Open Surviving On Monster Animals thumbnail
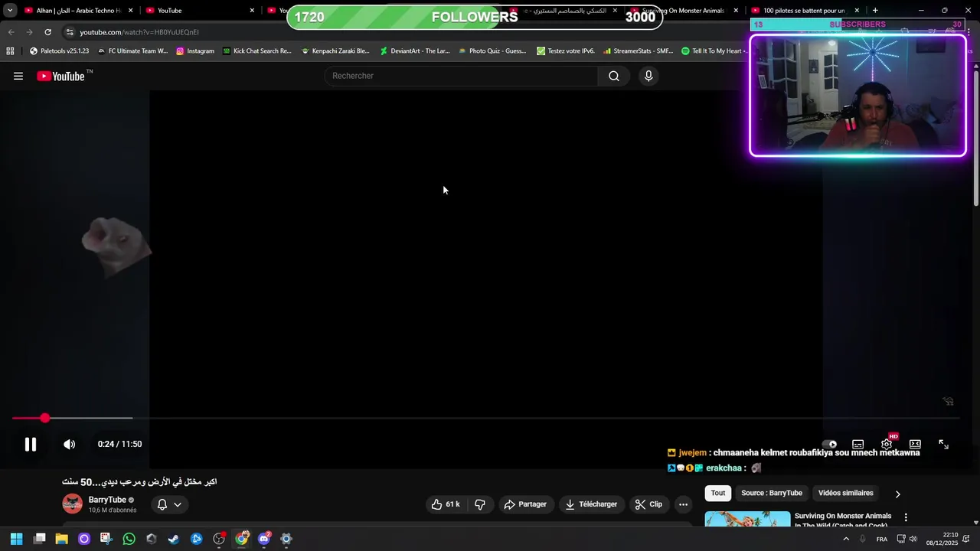Viewport: 980px width, 551px height. [x=747, y=519]
